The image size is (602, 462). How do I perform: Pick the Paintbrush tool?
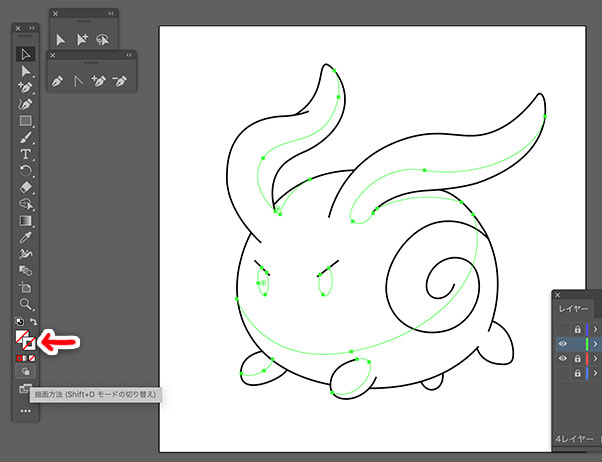coord(26,138)
